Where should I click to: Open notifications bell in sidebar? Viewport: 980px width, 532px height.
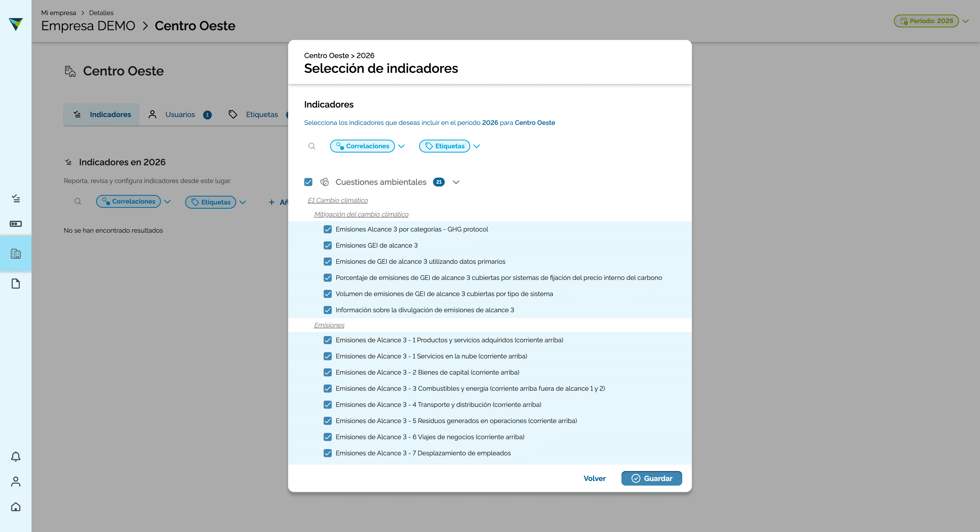click(x=16, y=456)
